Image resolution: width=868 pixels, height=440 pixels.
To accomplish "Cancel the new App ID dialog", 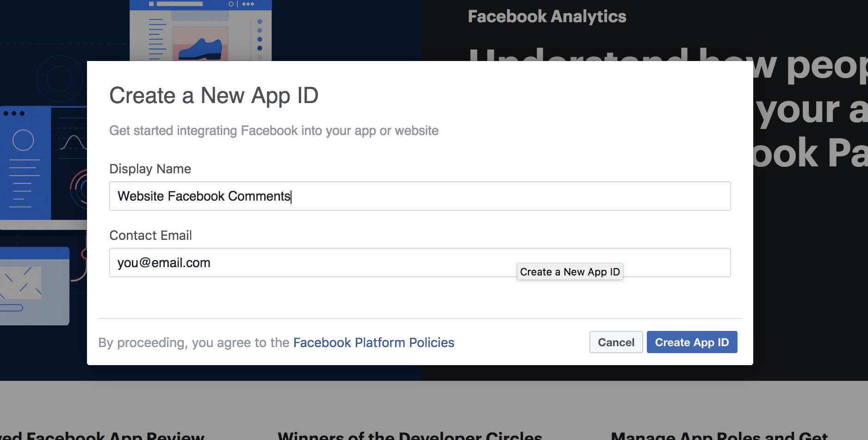I will pos(616,342).
